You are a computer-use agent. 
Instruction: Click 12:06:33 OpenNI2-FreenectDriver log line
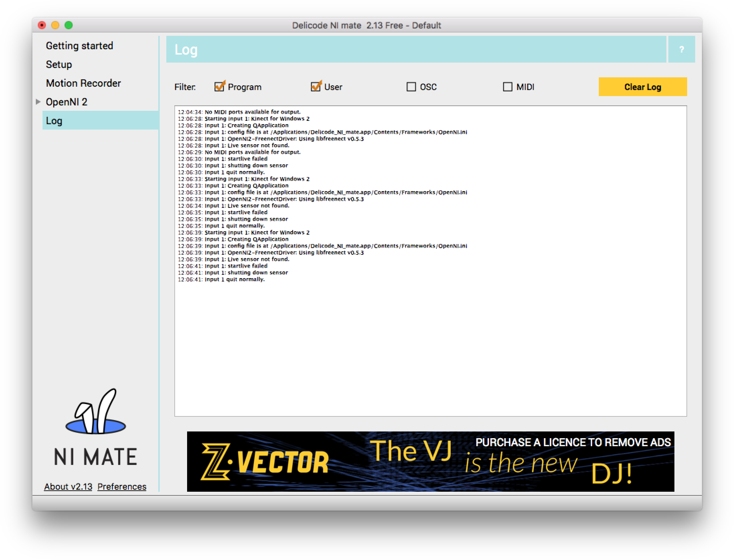point(270,199)
